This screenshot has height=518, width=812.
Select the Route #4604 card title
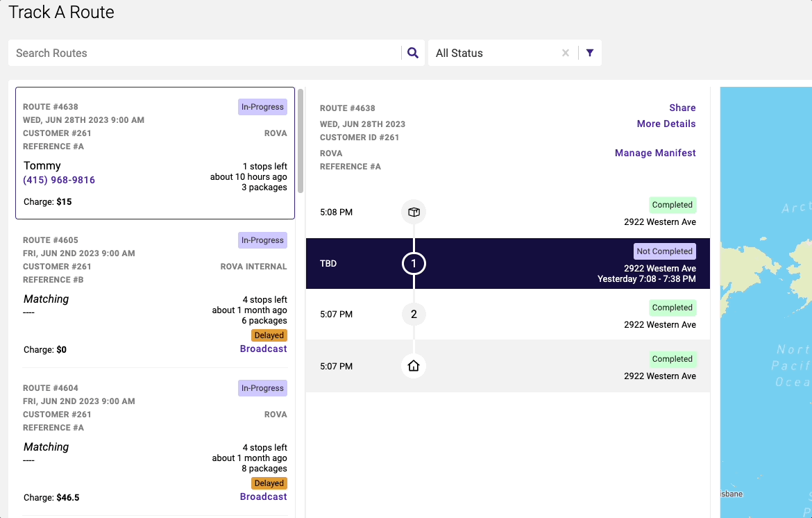[x=50, y=387]
